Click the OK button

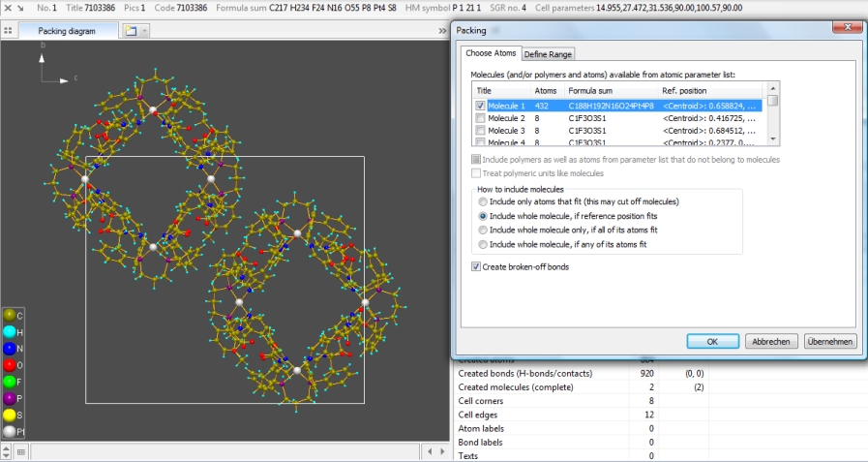click(x=712, y=341)
